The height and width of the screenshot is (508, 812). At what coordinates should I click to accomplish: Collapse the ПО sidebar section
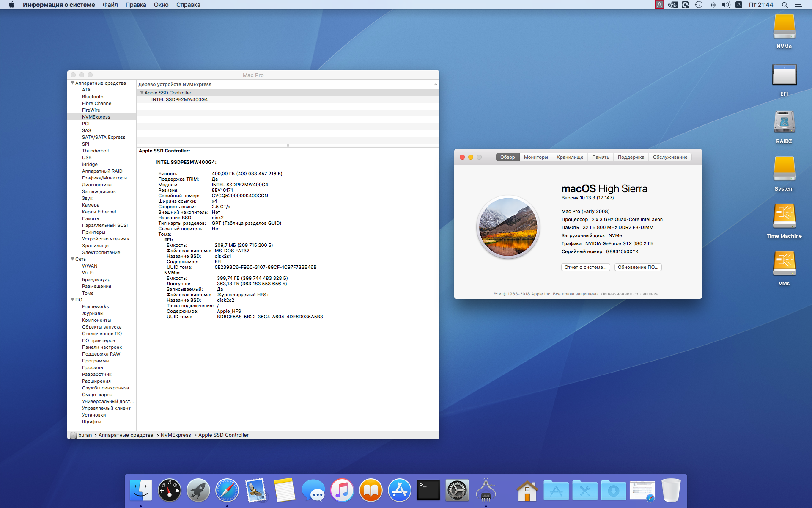click(x=73, y=300)
